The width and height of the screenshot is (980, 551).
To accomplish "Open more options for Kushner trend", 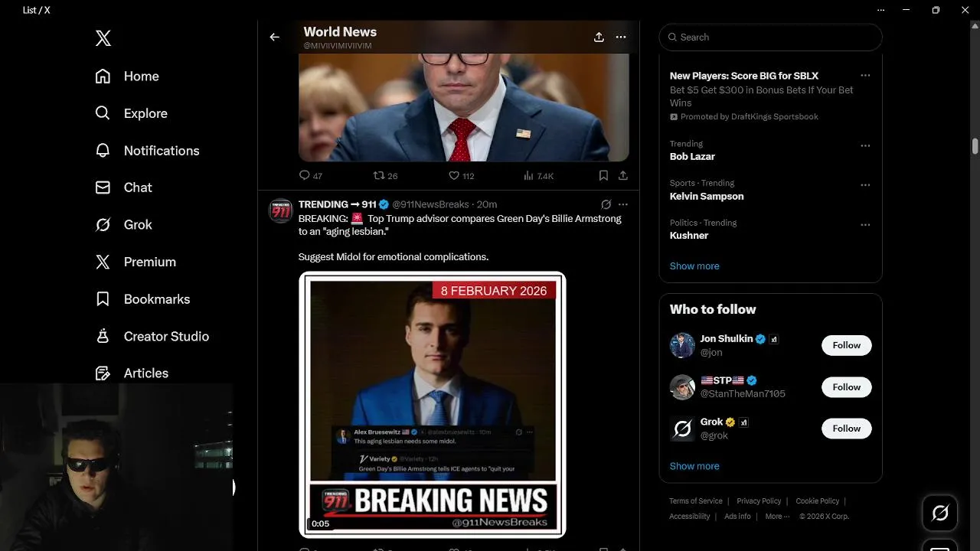I will 865,225.
